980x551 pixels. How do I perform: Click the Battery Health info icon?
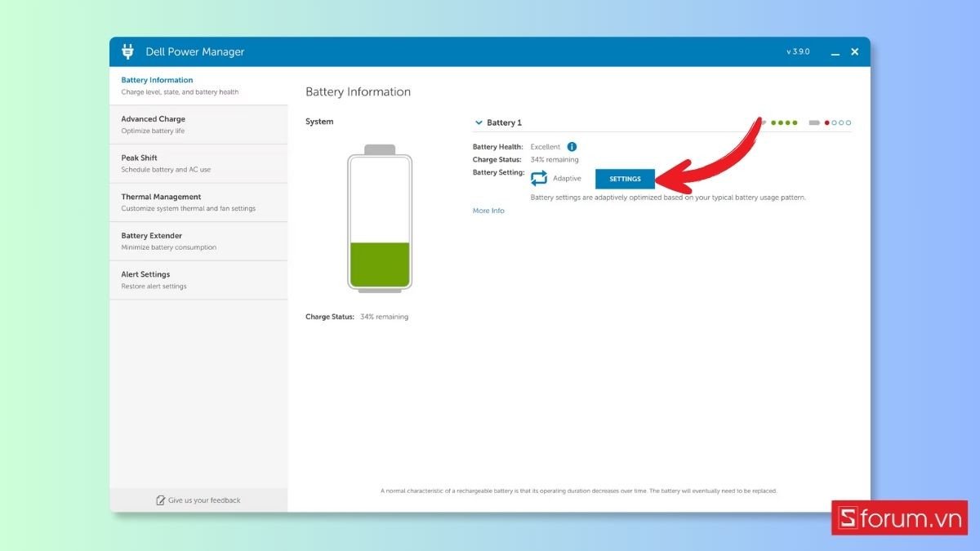click(x=572, y=147)
